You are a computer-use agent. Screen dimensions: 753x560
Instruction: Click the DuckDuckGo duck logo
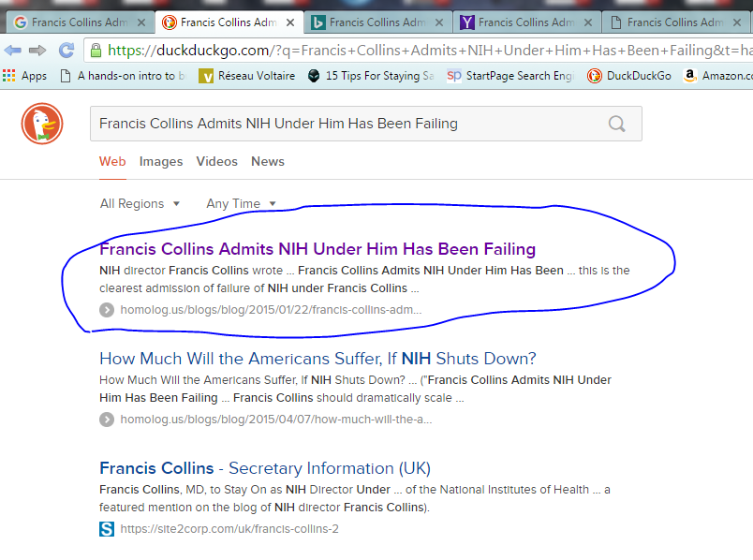tap(42, 124)
